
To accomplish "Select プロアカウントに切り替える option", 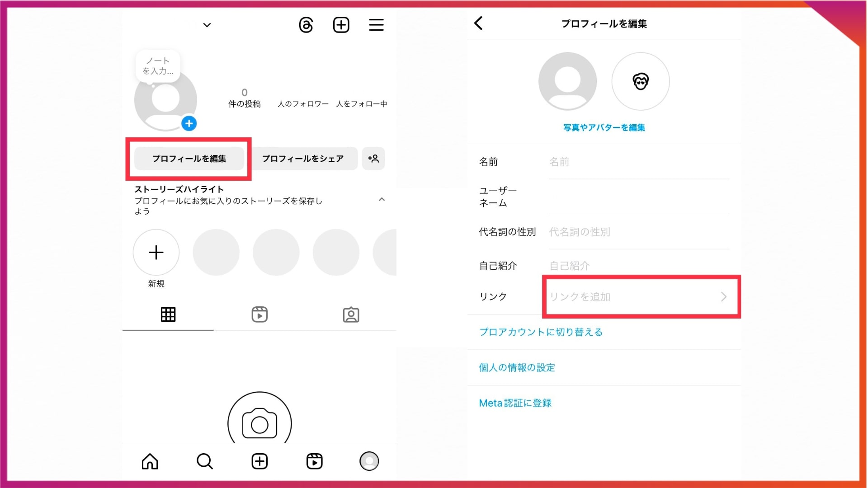I will pyautogui.click(x=541, y=332).
